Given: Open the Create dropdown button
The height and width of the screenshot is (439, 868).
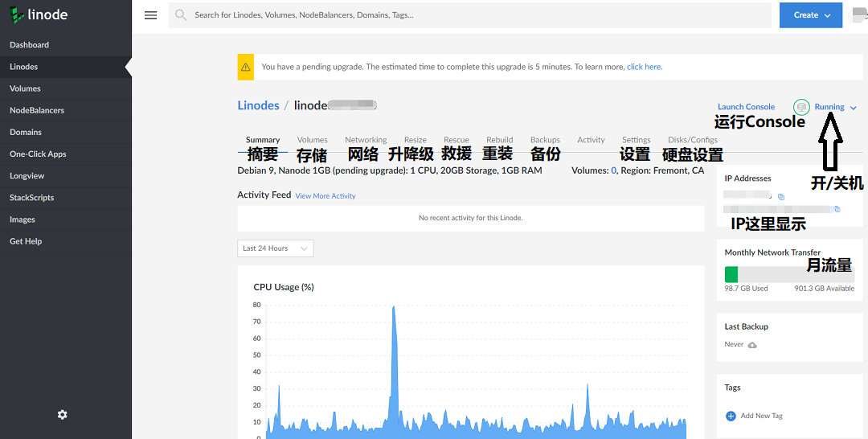Looking at the screenshot, I should click(x=811, y=15).
